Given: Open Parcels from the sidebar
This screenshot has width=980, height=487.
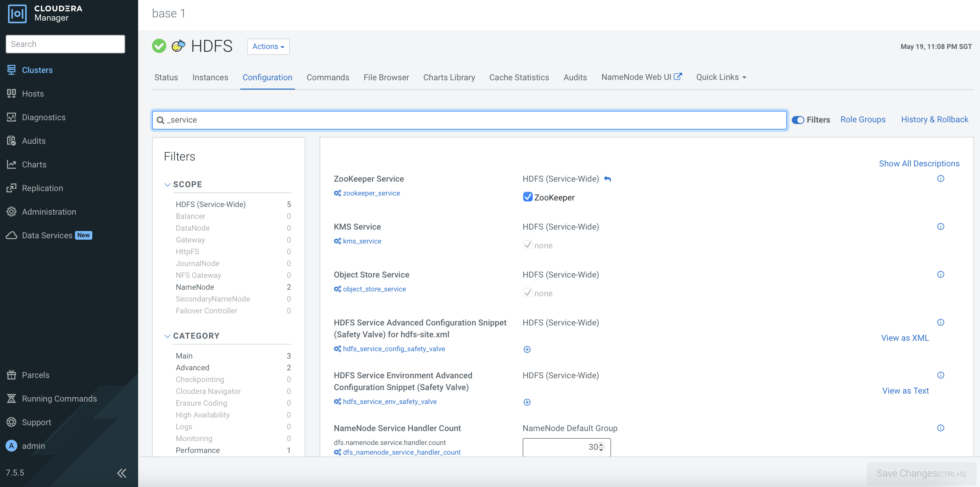Looking at the screenshot, I should (35, 375).
